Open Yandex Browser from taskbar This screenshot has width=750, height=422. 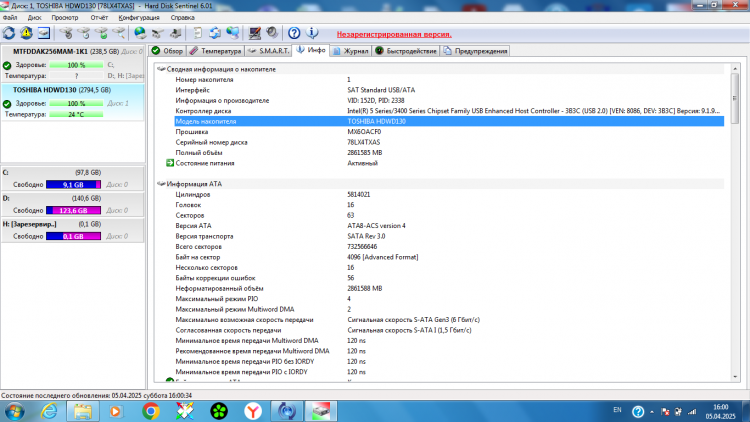coord(253,411)
